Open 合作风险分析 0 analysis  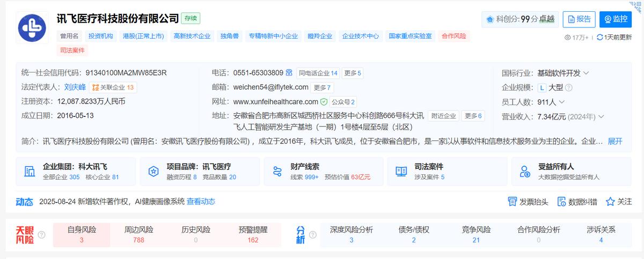[x=538, y=235]
